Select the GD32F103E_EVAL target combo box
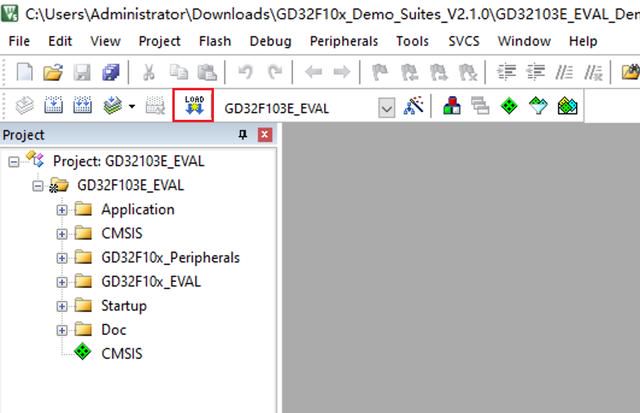The height and width of the screenshot is (413, 640). coord(308,108)
